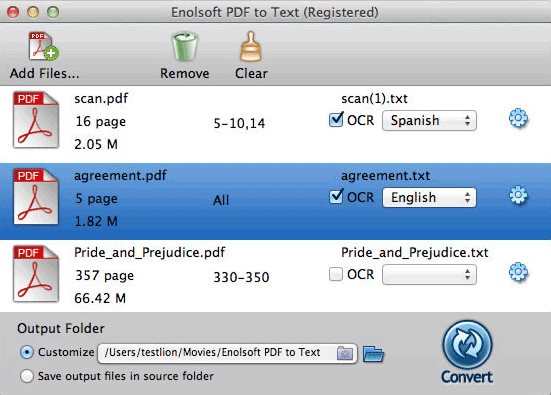
Task: Open the empty language dropdown for Pride_and_Prejudice
Action: 429,275
